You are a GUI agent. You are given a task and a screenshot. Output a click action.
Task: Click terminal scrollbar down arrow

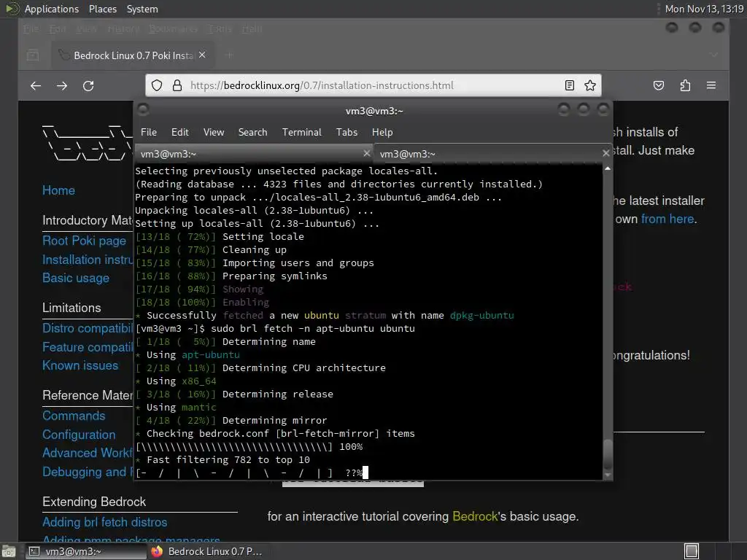pos(608,475)
